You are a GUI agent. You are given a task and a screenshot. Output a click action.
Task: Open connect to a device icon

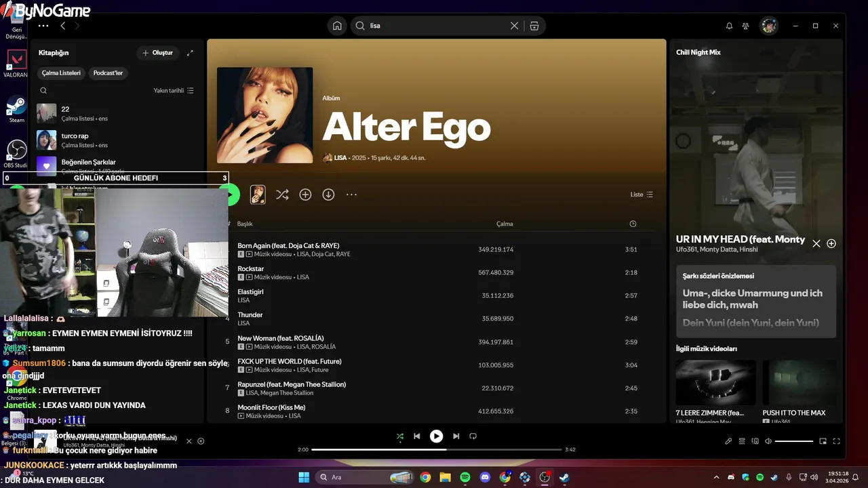pos(755,441)
